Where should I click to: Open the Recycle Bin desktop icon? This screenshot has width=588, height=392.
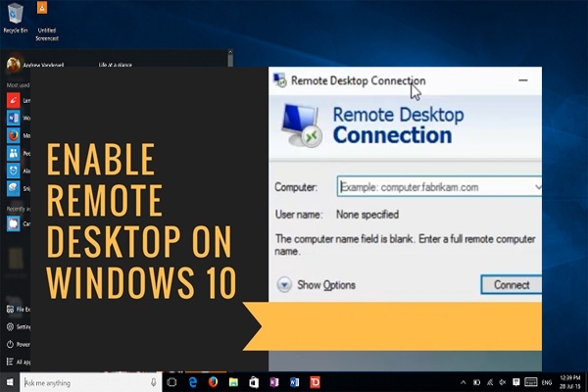(x=15, y=18)
